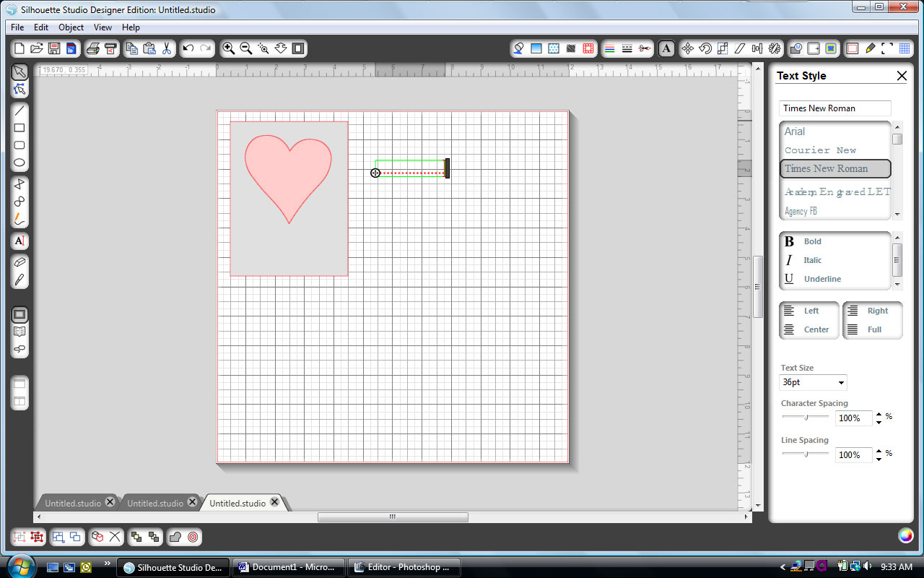Click the Print icon
The height and width of the screenshot is (578, 924).
[92, 48]
